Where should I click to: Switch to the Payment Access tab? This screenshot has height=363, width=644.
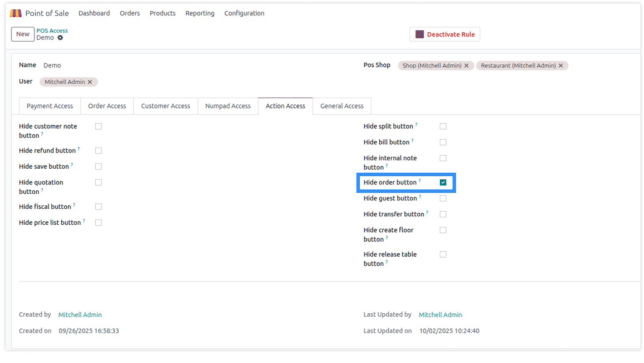[x=50, y=106]
